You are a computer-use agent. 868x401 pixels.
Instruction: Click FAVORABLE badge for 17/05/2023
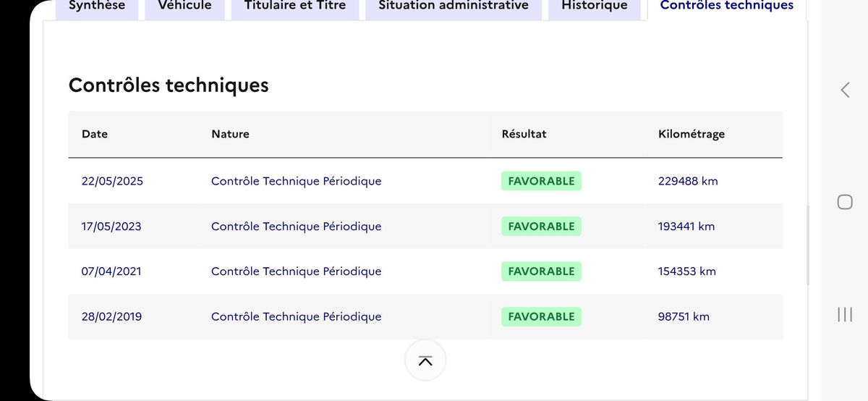(x=541, y=226)
